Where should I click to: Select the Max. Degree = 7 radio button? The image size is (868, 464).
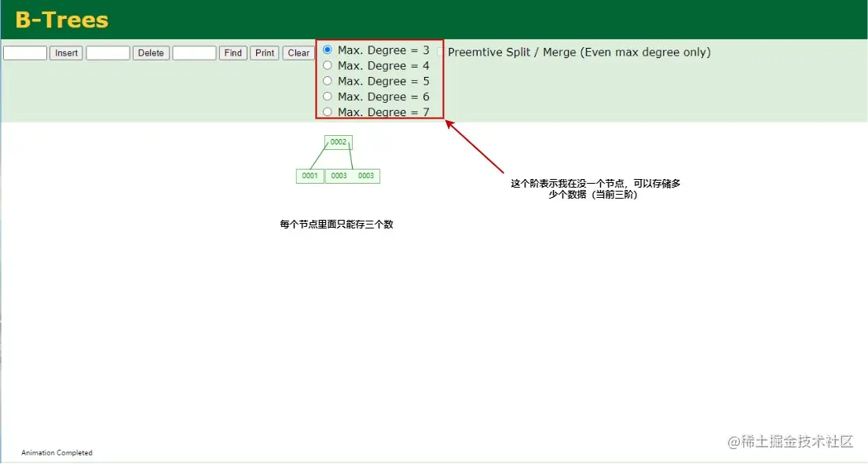click(327, 111)
